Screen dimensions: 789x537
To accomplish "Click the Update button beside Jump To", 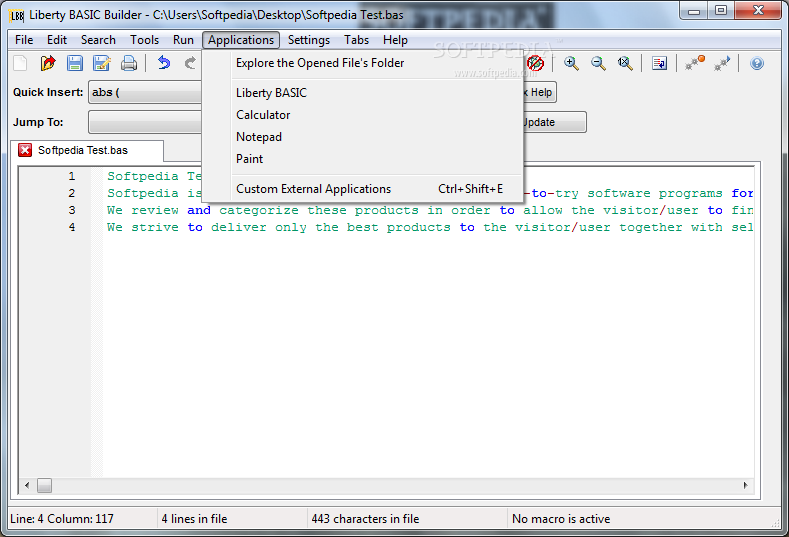I will pyautogui.click(x=555, y=122).
